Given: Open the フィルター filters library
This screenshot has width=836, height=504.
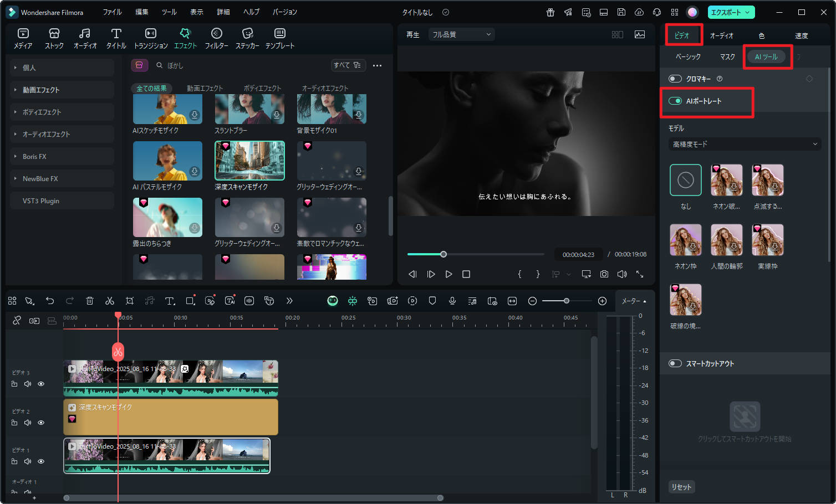Looking at the screenshot, I should [x=217, y=39].
